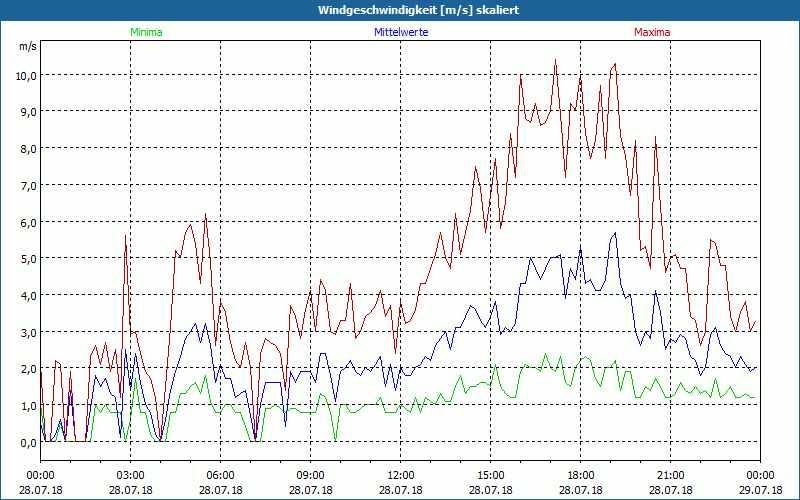Click the 10,0 y-axis value

(x=26, y=75)
